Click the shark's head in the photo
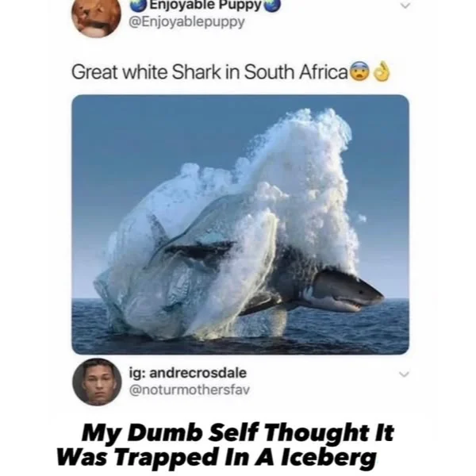Screen dimensions: 476x476 [349, 290]
